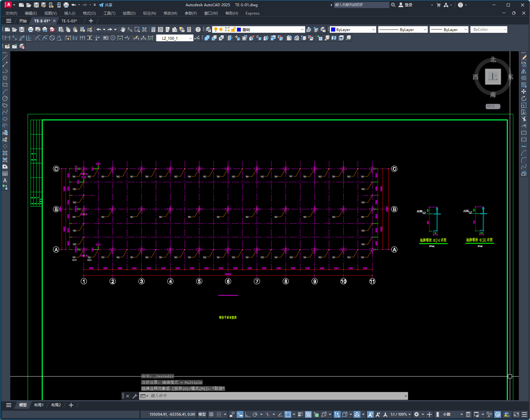Toggle clean screen mode
This screenshot has height=420, width=530.
click(x=516, y=414)
